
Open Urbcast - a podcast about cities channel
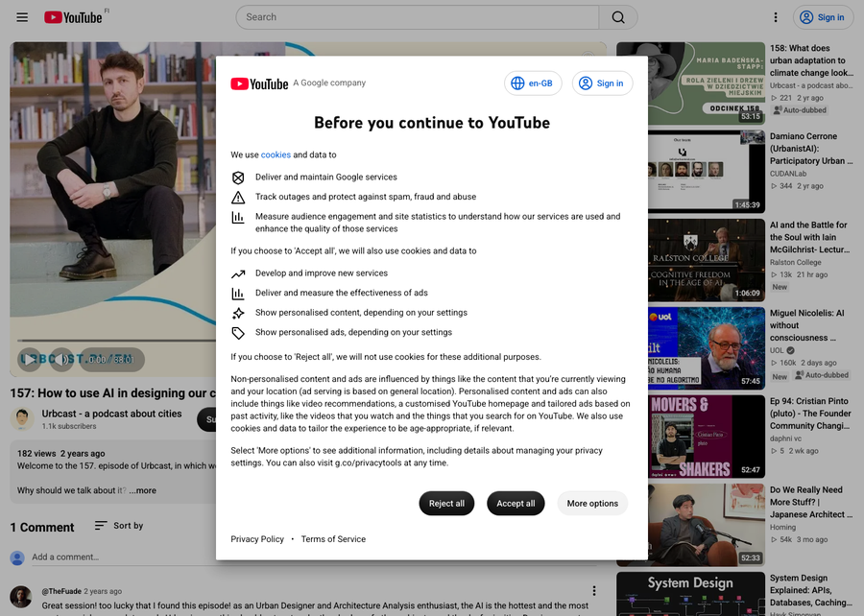click(x=112, y=414)
